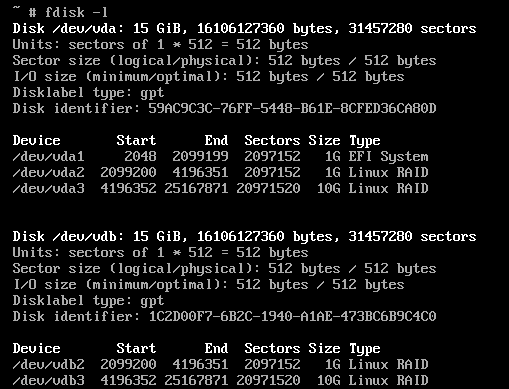Image resolution: width=509 pixels, height=389 pixels.
Task: Click the Disk /dev/vdb header line
Action: (244, 237)
